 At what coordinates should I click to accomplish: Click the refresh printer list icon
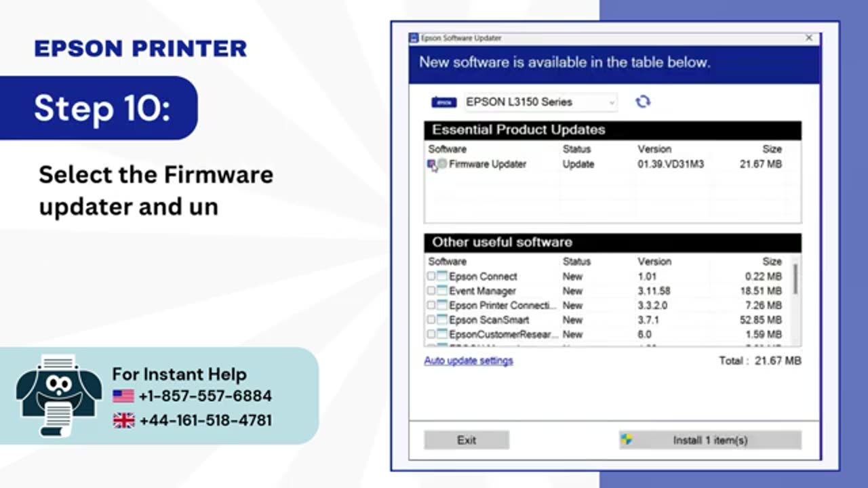643,102
